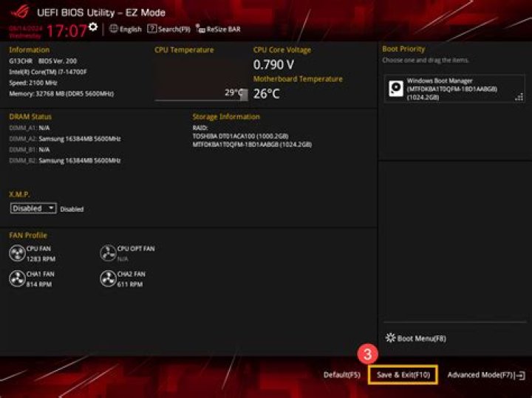Click the Search question mark icon
This screenshot has width=532, height=398.
pyautogui.click(x=151, y=29)
